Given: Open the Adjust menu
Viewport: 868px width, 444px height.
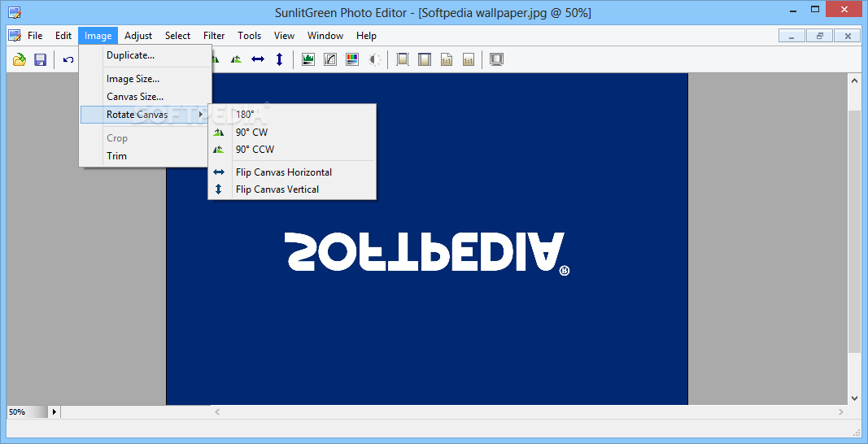Looking at the screenshot, I should tap(138, 36).
